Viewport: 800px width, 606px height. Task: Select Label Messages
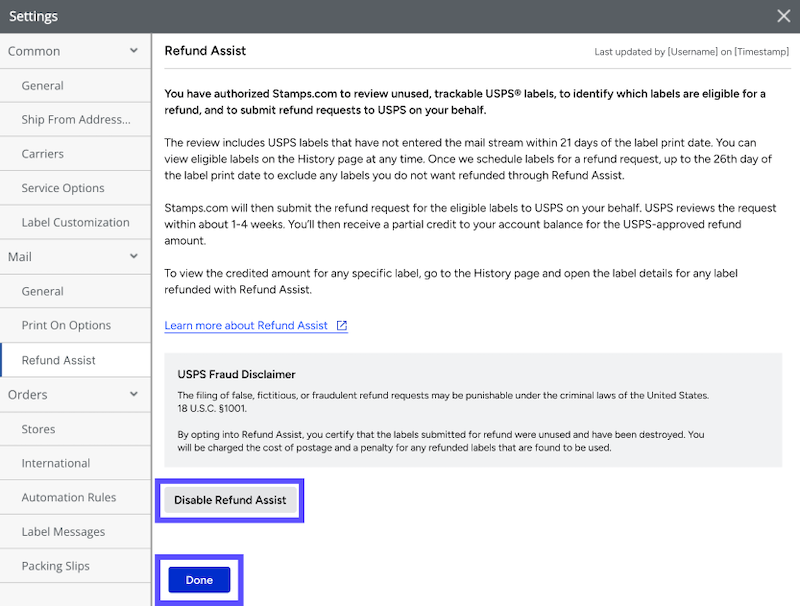coord(76,532)
